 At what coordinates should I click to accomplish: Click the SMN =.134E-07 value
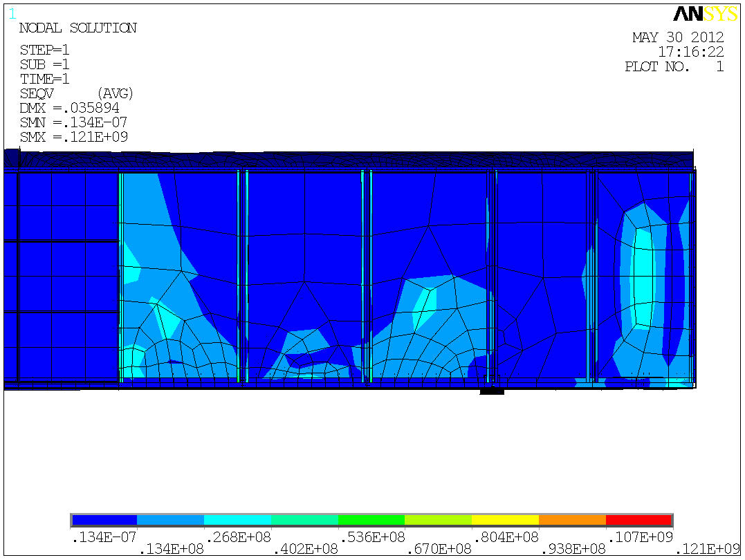(73, 122)
